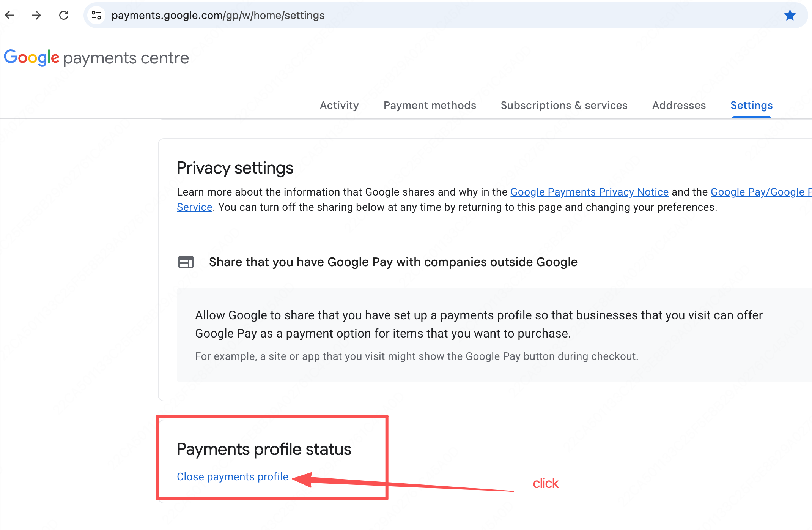Click the bookmark star icon
Image resolution: width=812 pixels, height=530 pixels.
click(x=790, y=15)
